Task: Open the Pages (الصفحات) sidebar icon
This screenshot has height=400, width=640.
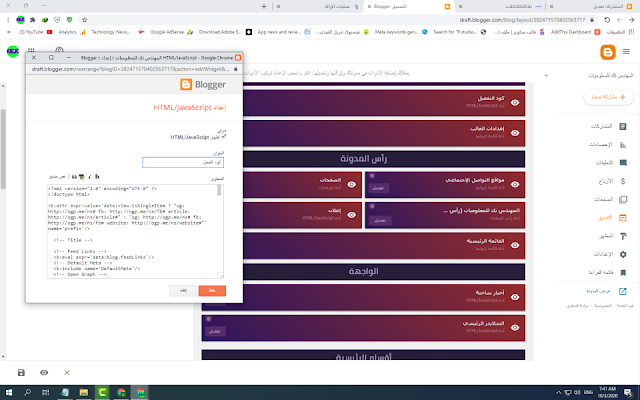Action: [623, 200]
